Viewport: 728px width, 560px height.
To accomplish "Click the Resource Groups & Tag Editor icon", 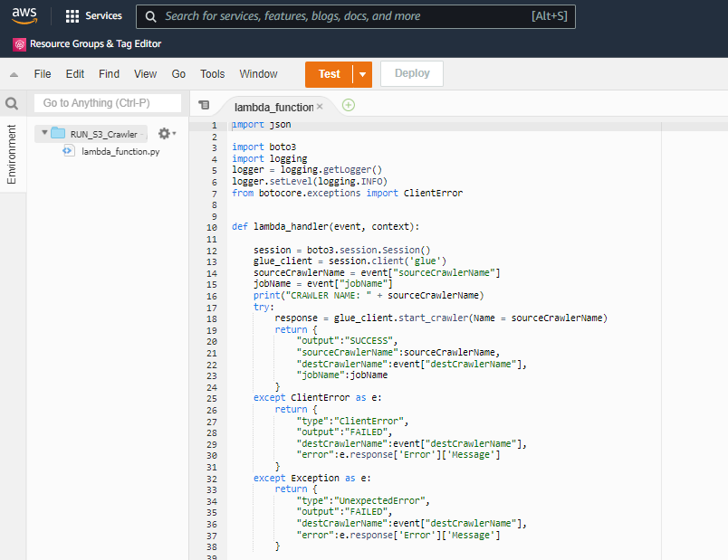I will pyautogui.click(x=19, y=43).
